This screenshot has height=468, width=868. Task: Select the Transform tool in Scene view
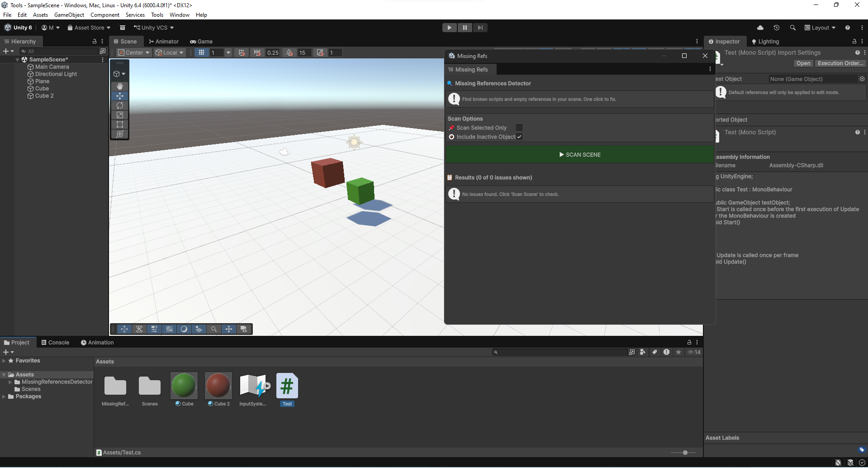pyautogui.click(x=120, y=134)
